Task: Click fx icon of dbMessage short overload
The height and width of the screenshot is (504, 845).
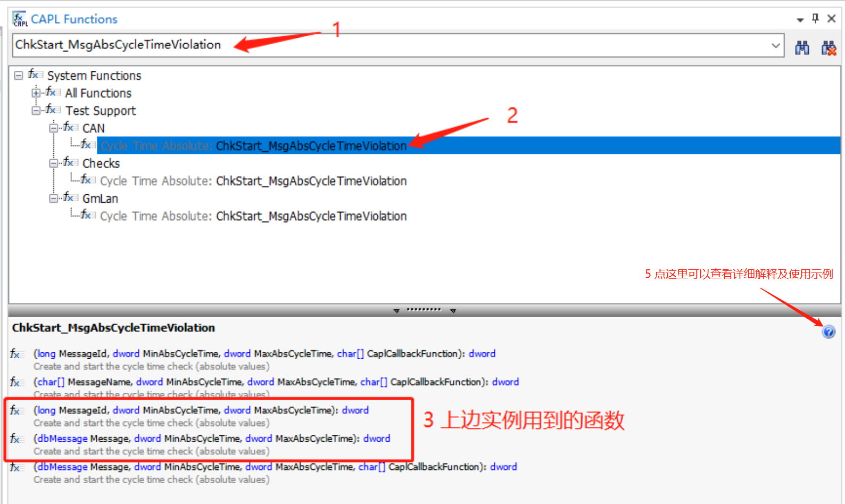Action: (17, 439)
